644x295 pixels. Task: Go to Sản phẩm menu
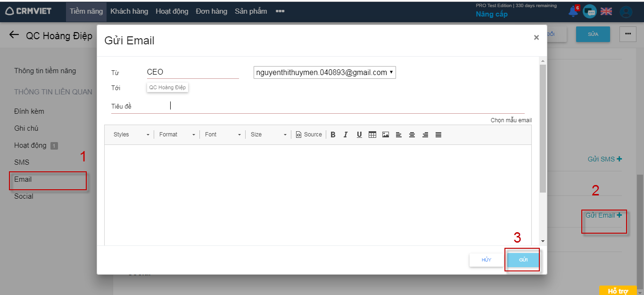[251, 11]
